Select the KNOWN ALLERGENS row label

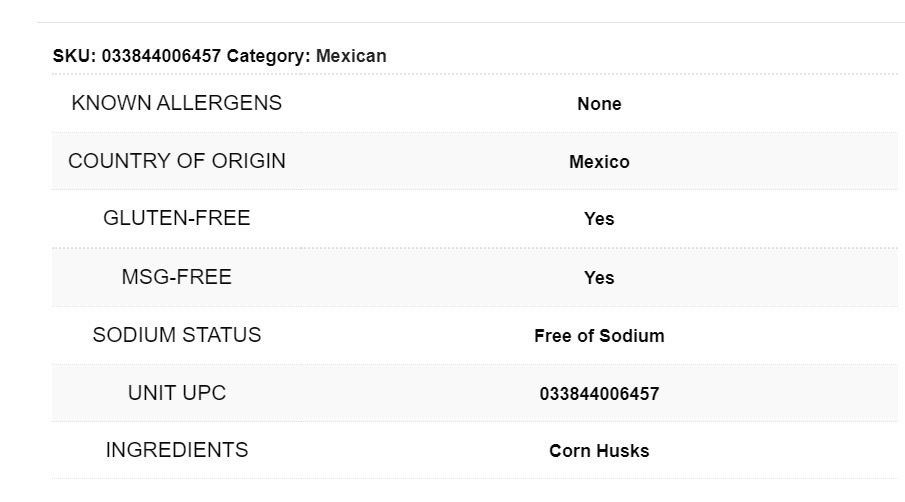click(x=177, y=103)
